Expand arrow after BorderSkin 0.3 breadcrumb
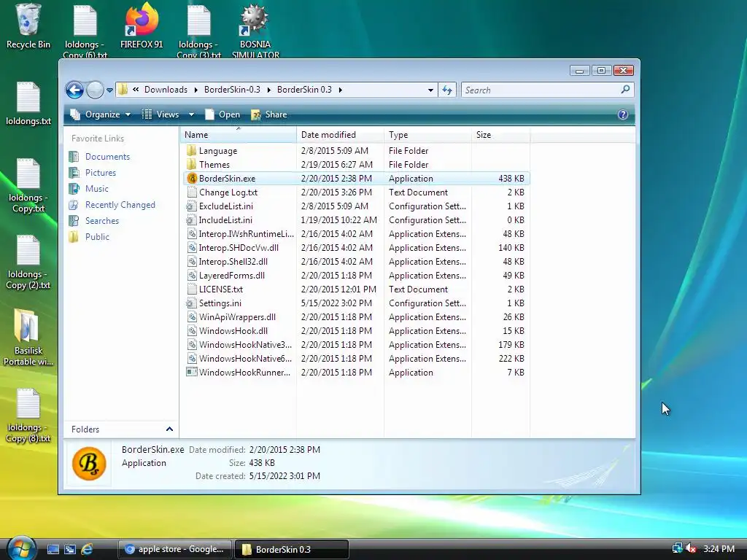Viewport: 747px width, 560px height. tap(340, 90)
